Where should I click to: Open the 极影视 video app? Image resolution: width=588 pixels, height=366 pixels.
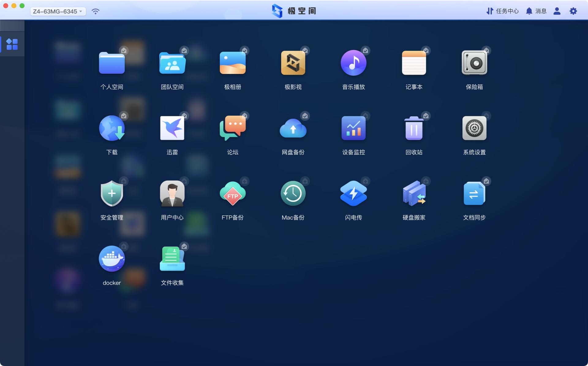[293, 63]
